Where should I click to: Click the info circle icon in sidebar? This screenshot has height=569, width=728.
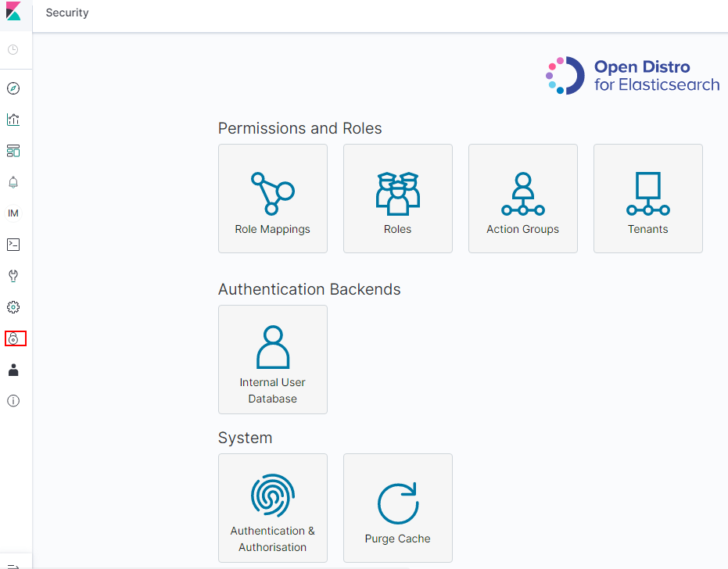13,401
